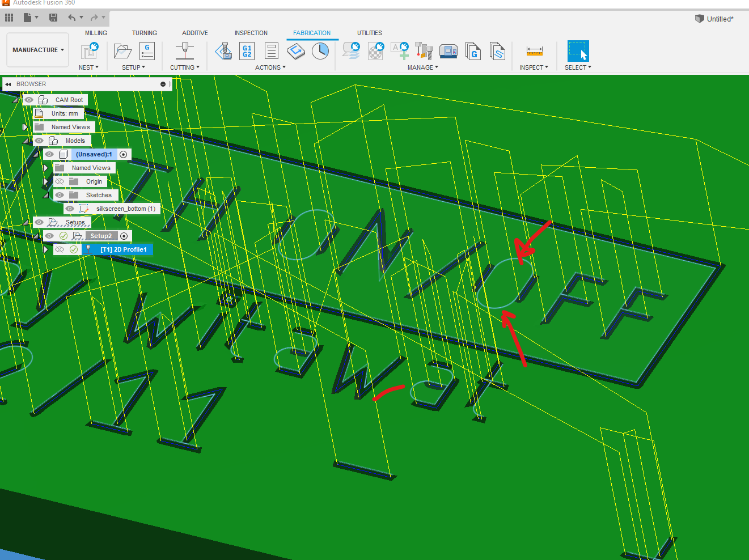Click the Nest tool icon
Screen dimensions: 749x560
[89, 51]
